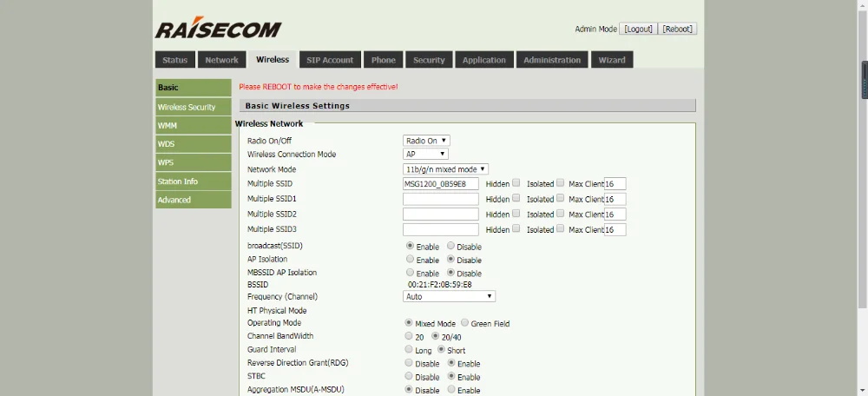Open the Application tab
Viewport: 868px width, 396px height.
pyautogui.click(x=484, y=60)
